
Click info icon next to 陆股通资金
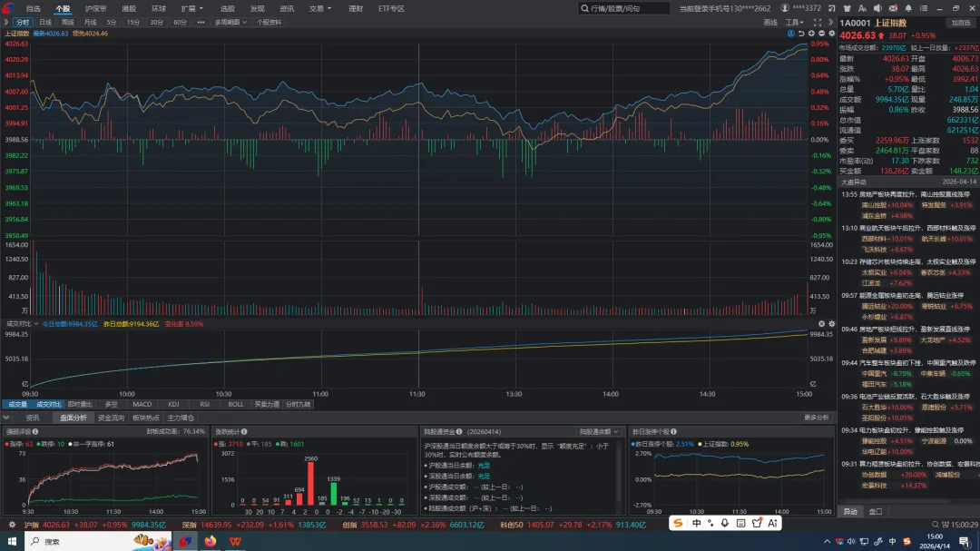click(459, 431)
